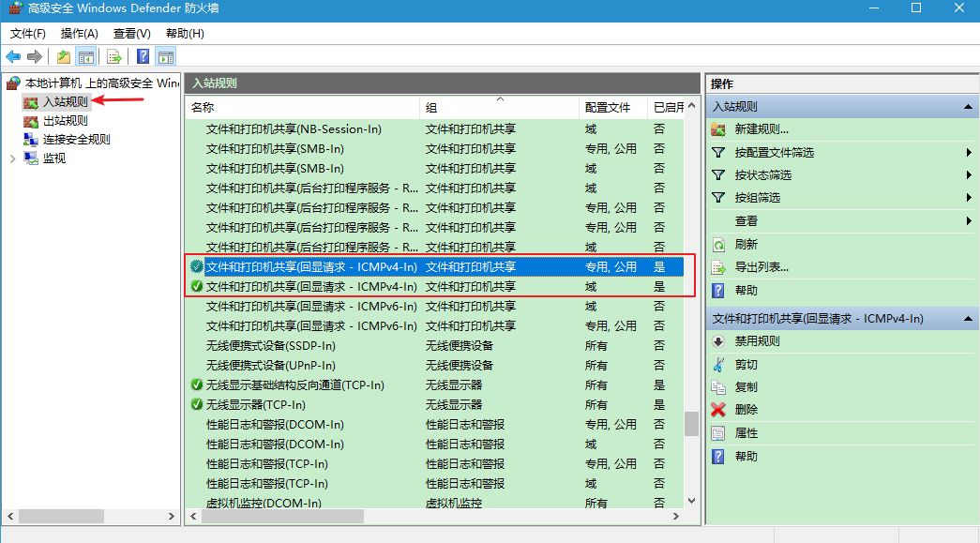The image size is (980, 543).
Task: Click the Back arrow toolbar icon
Action: (x=13, y=57)
